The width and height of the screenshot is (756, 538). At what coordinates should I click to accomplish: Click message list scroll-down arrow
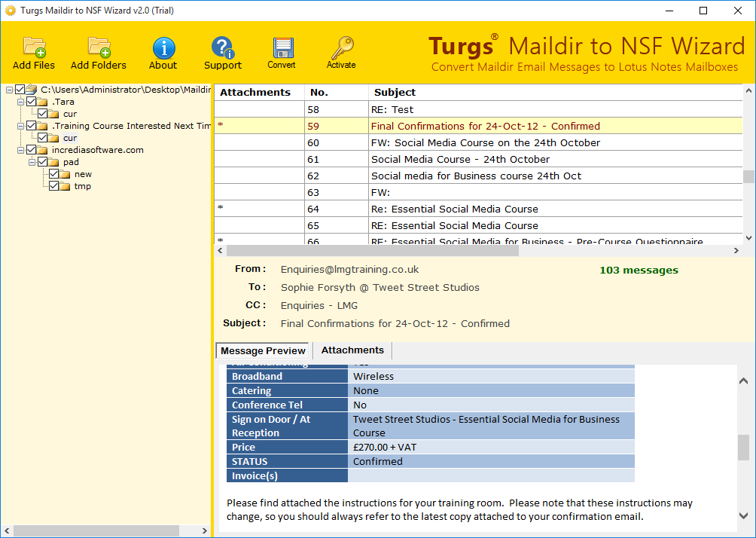[748, 238]
